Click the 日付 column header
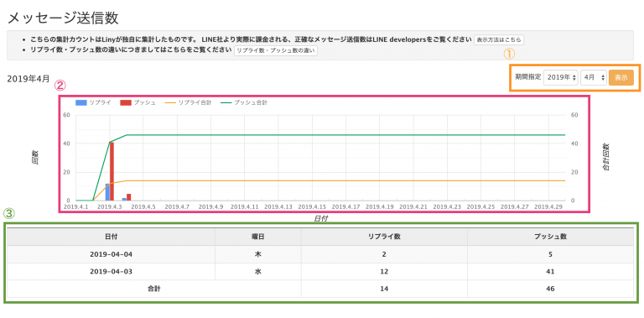This screenshot has height=318, width=644. click(x=111, y=237)
